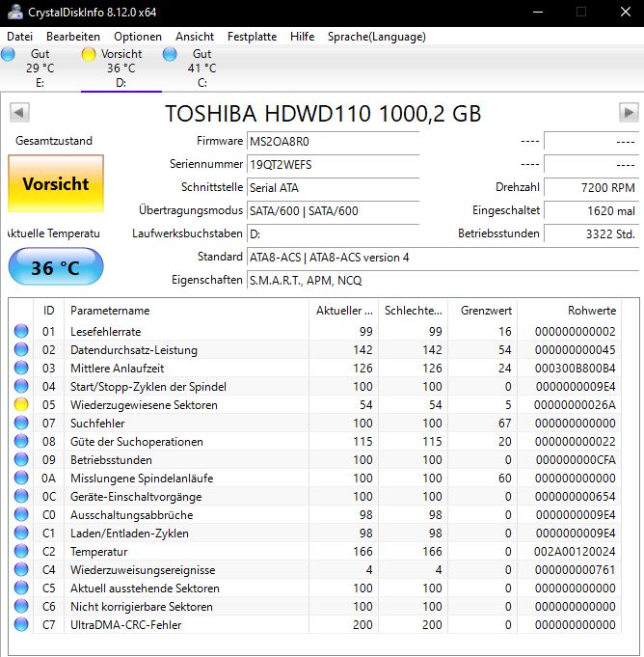Click the Rohwerte column header
The image size is (644, 657).
(x=570, y=311)
